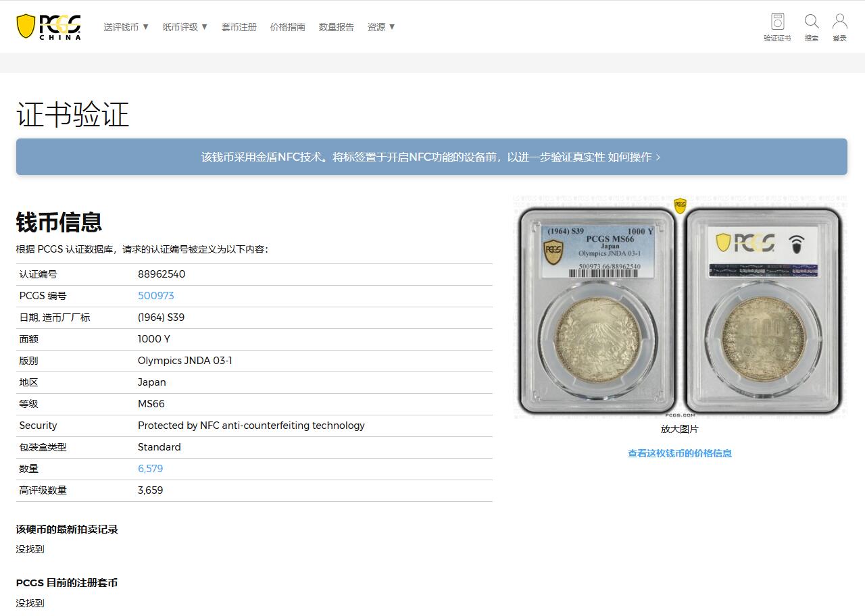Select the date value (1964) S39
Screen dimensions: 865x616
tap(161, 317)
